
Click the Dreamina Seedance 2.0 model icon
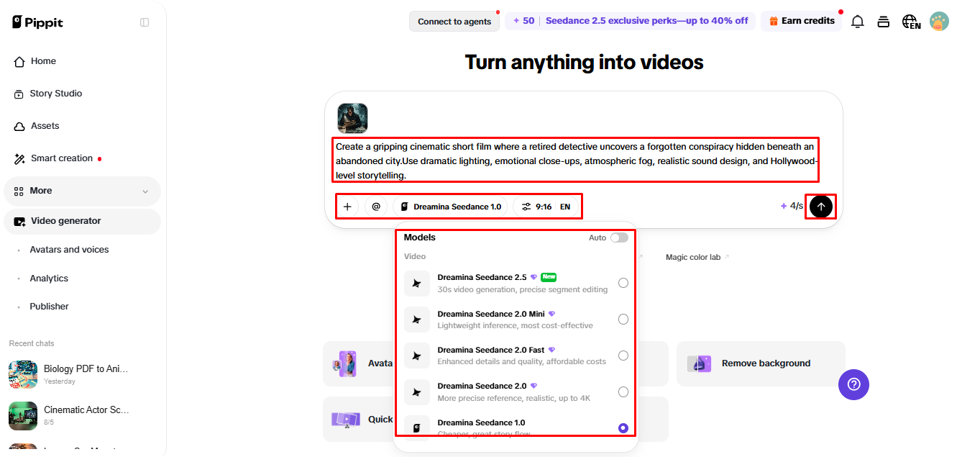pyautogui.click(x=417, y=392)
